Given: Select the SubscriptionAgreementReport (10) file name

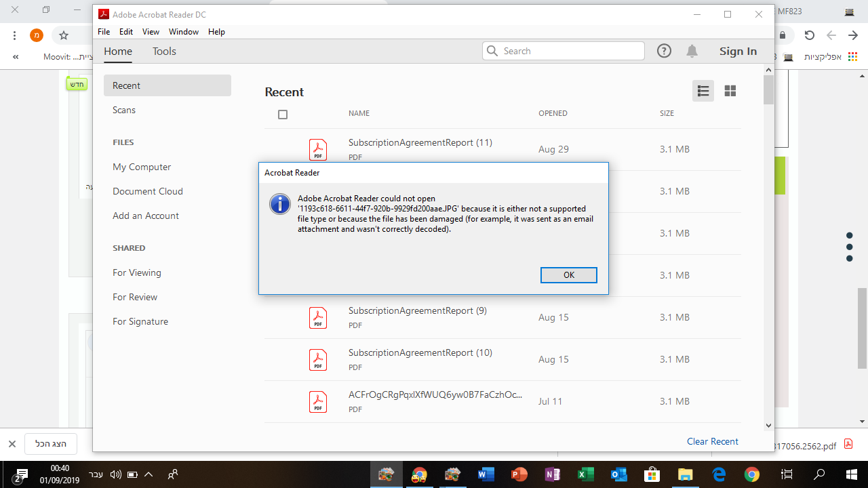Looking at the screenshot, I should pyautogui.click(x=420, y=352).
